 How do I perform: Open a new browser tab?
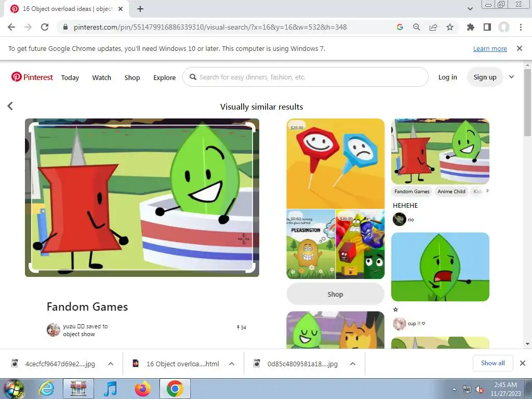(140, 9)
